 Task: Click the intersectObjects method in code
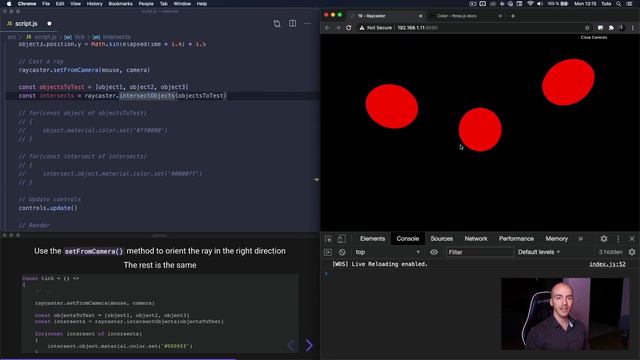[147, 96]
